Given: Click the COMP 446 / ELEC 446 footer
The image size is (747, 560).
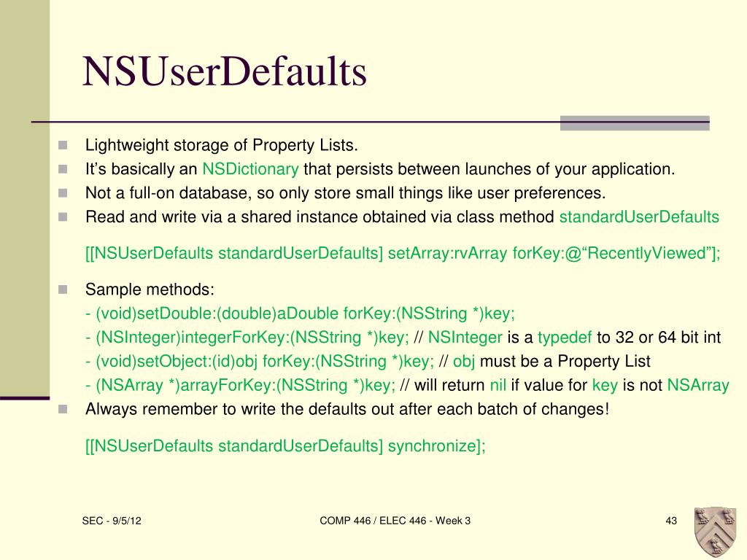Looking at the screenshot, I should pos(395,521).
